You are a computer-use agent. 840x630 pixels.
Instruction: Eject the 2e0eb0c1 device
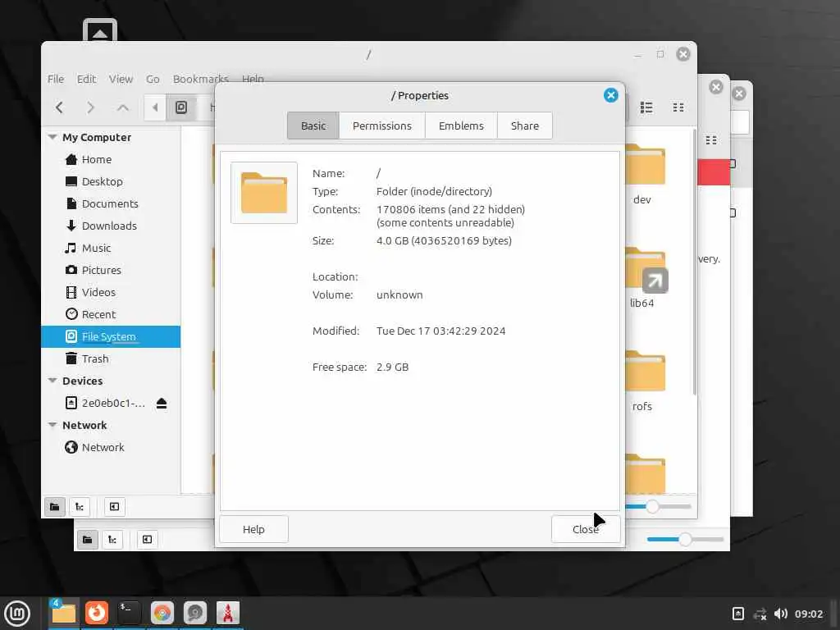(162, 404)
